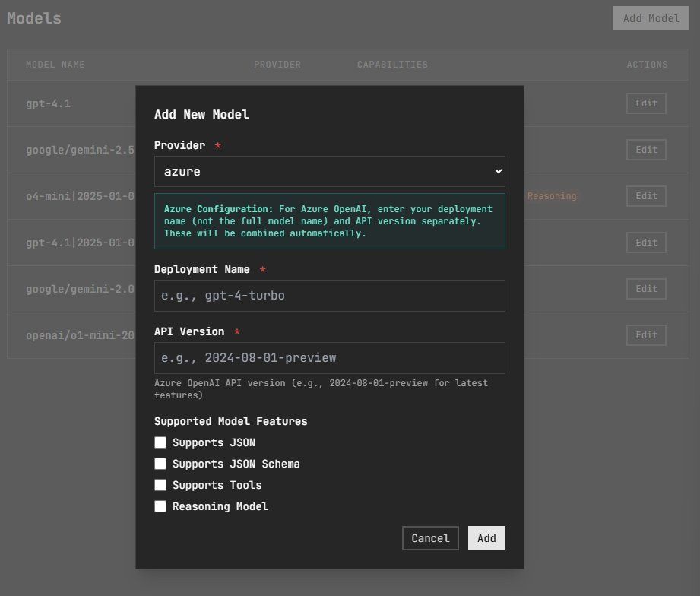Click the ACTIONS column header
This screenshot has width=700, height=596.
647,65
